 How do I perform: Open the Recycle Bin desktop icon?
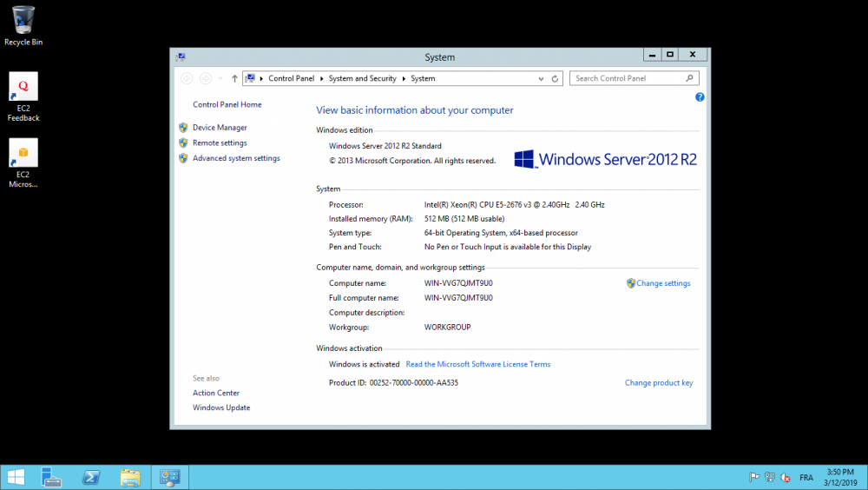[x=23, y=25]
